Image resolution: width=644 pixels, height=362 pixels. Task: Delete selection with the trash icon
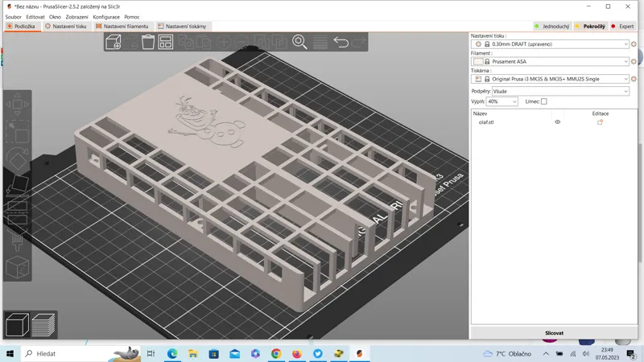(x=148, y=42)
